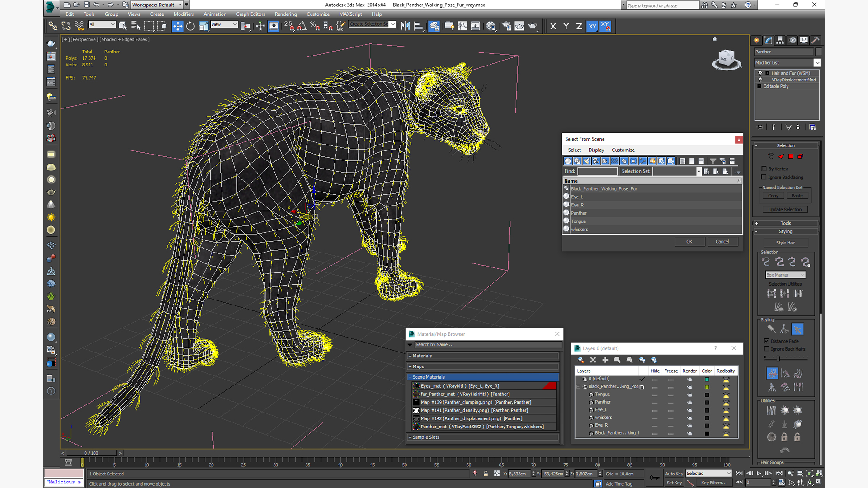Click the ViewCube in viewport
The height and width of the screenshot is (488, 868).
726,59
